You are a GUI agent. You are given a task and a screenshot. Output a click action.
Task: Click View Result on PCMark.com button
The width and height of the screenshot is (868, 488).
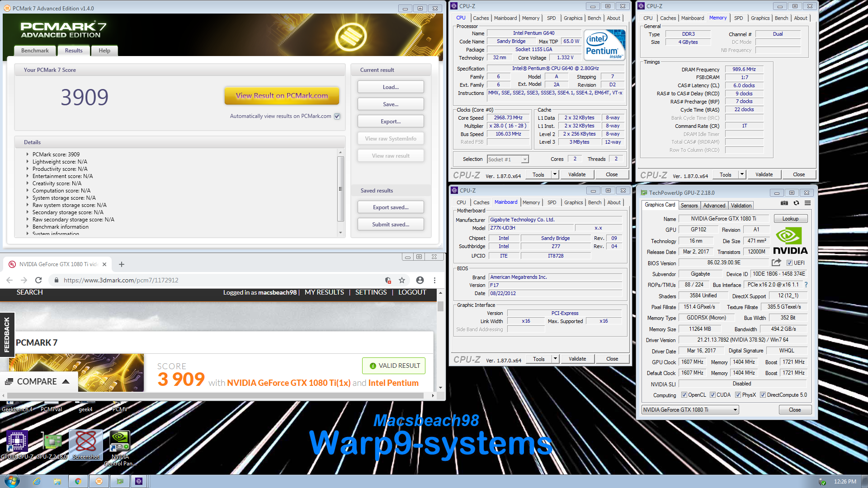[x=282, y=96]
